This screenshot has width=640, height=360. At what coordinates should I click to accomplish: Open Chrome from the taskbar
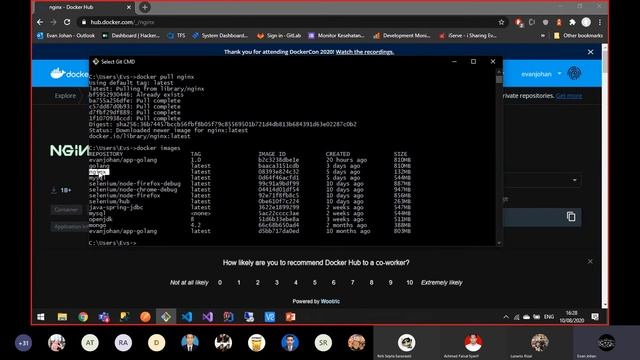point(83,317)
